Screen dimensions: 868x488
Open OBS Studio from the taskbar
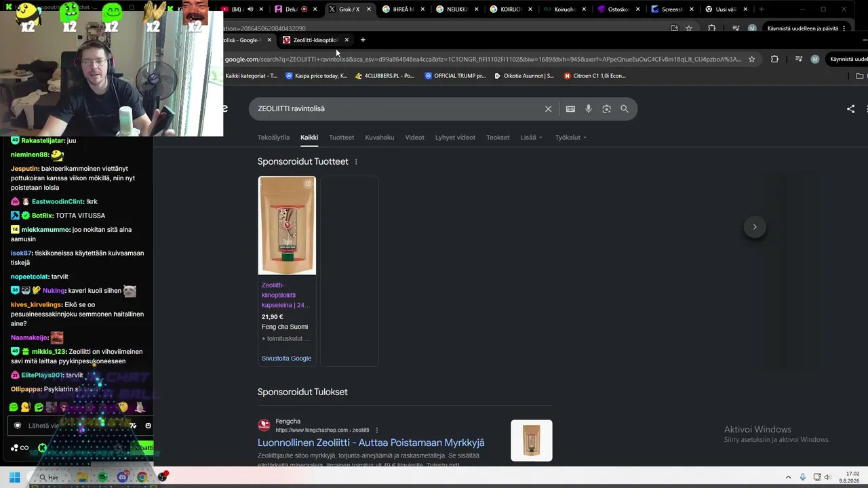pyautogui.click(x=162, y=477)
